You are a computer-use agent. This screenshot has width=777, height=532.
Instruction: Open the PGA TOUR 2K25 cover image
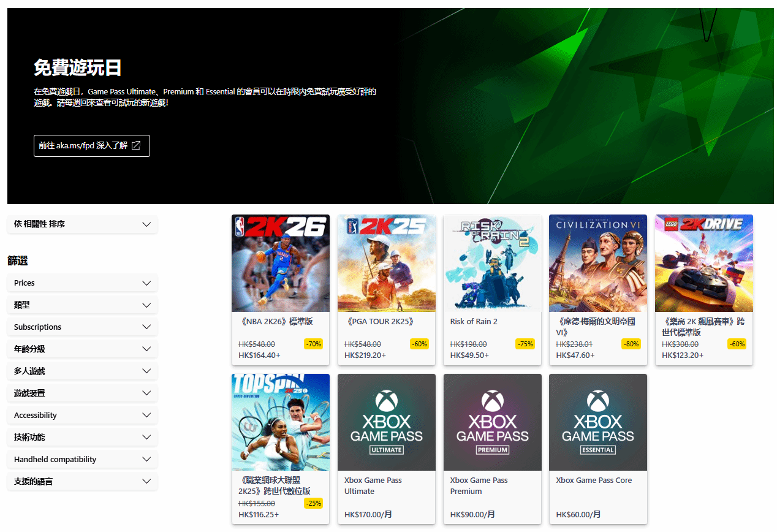(387, 264)
